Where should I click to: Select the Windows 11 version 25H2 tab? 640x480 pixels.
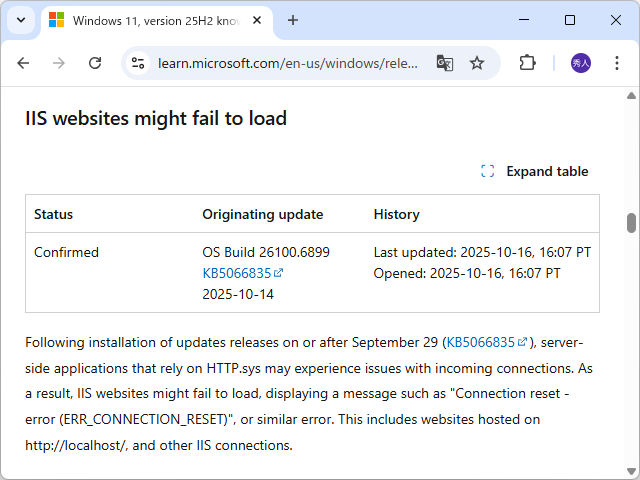coord(150,20)
